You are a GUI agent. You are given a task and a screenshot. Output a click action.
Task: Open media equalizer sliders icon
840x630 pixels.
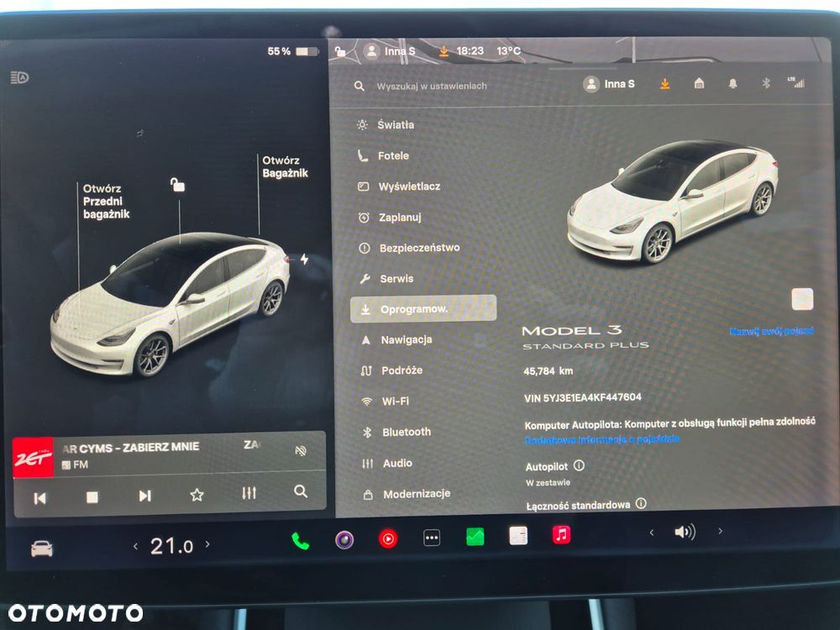249,492
